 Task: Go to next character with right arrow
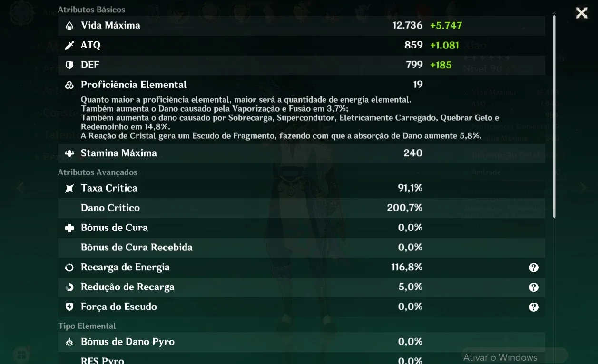click(x=584, y=188)
